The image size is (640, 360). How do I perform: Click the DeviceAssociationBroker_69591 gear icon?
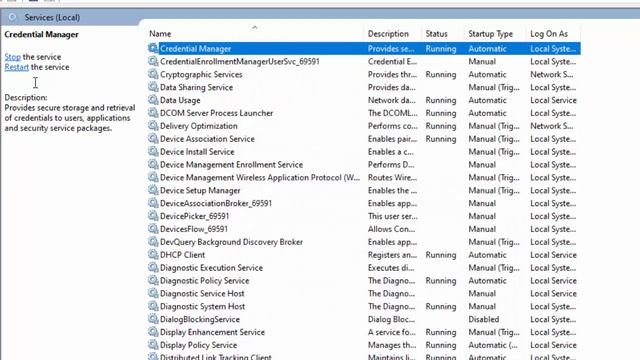click(x=153, y=203)
